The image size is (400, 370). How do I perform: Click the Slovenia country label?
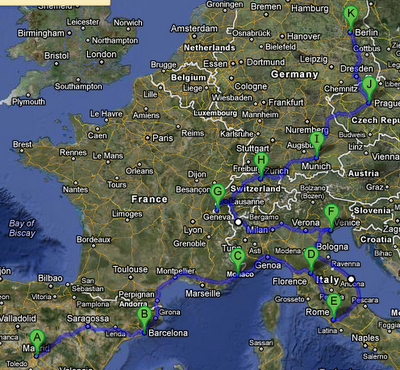[372, 210]
